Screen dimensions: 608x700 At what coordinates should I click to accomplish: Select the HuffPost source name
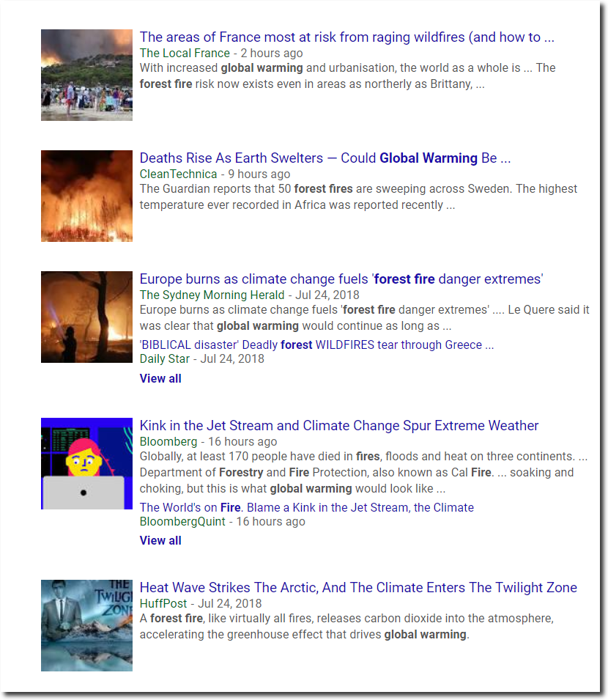click(163, 603)
